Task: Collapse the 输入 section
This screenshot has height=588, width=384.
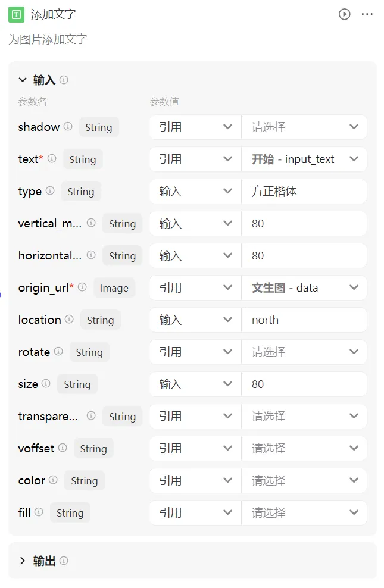Action: click(23, 80)
